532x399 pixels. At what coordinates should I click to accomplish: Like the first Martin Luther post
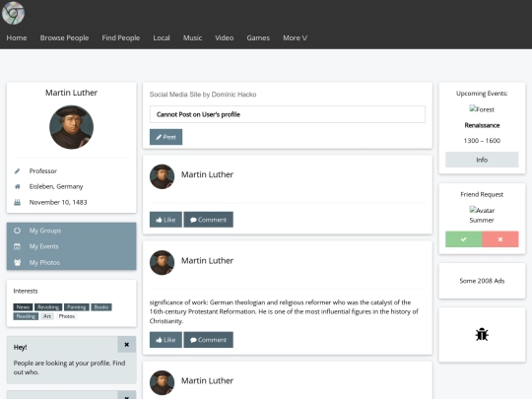[166, 220]
